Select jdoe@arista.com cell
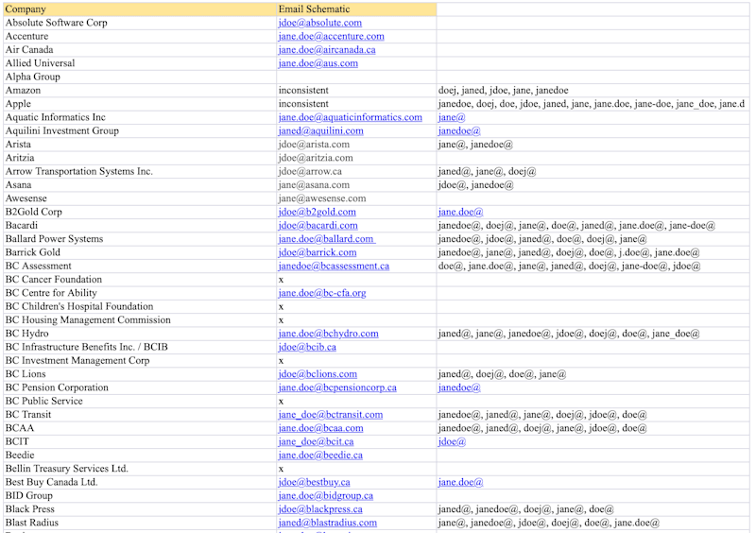The image size is (756, 533). click(x=357, y=145)
